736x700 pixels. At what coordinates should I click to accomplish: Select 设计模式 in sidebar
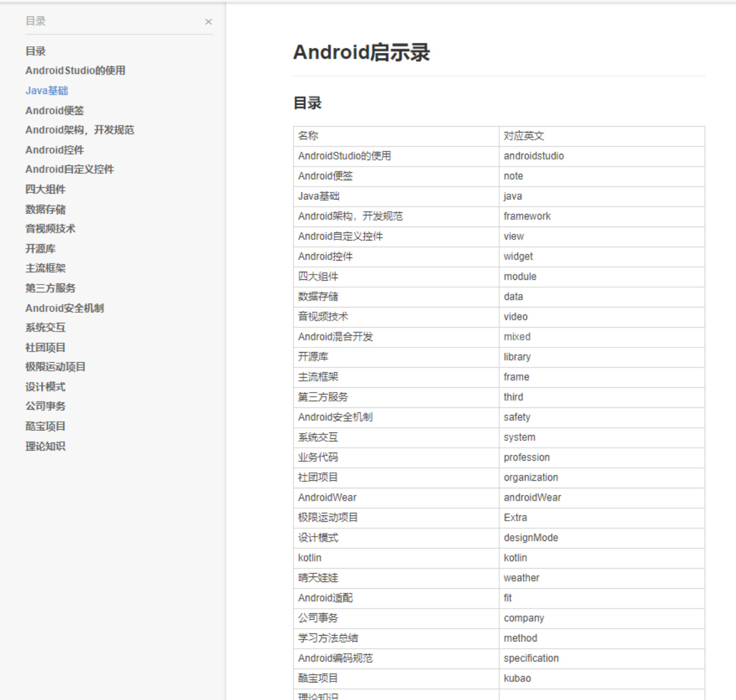(x=46, y=387)
